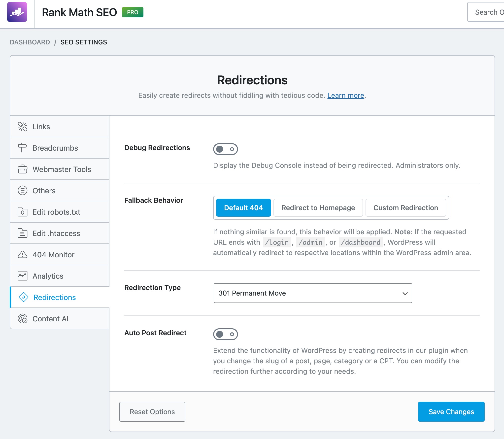The height and width of the screenshot is (439, 504).
Task: Select the Redirections tab
Action: point(60,297)
